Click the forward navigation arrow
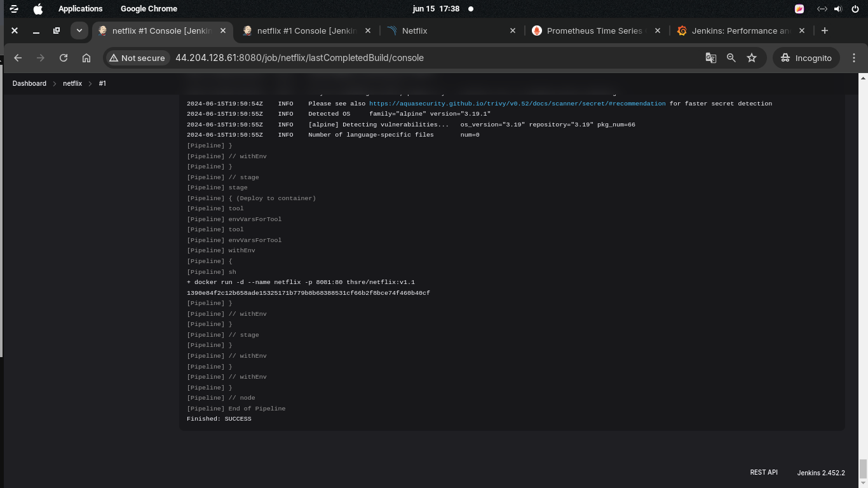The image size is (868, 488). click(41, 58)
